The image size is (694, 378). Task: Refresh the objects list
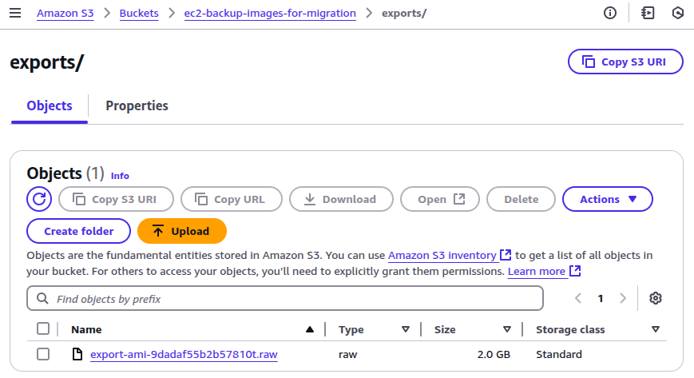(39, 199)
